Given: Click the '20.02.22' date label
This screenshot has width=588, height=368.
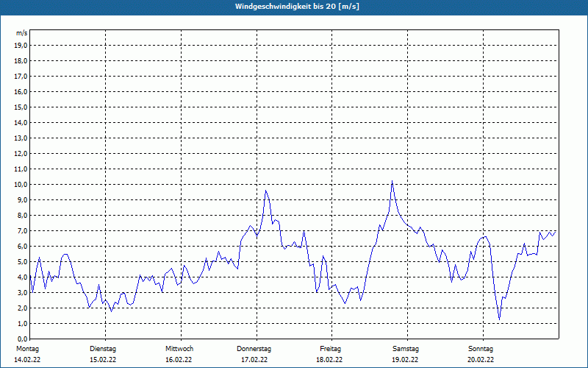Looking at the screenshot, I should pos(481,360).
